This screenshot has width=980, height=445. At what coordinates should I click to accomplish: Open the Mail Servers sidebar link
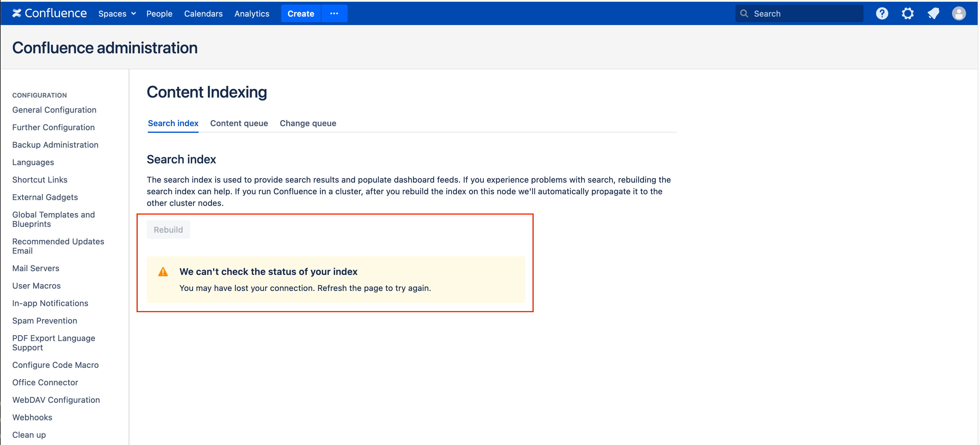[36, 269]
